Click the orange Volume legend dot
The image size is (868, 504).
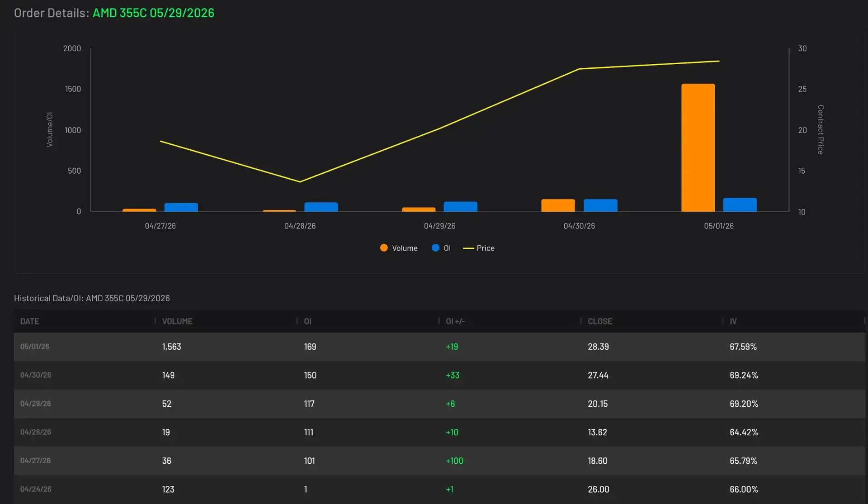coord(384,248)
